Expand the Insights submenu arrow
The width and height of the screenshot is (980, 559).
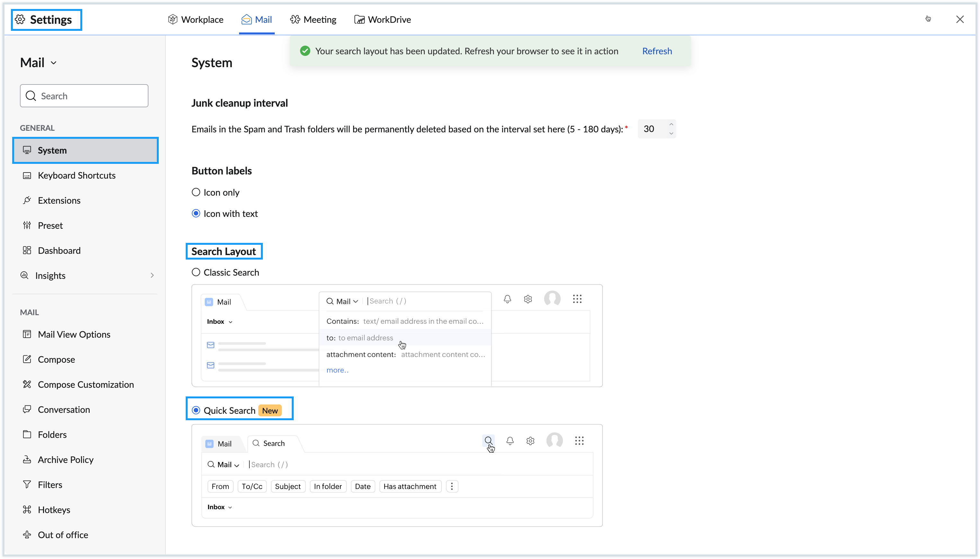click(152, 275)
